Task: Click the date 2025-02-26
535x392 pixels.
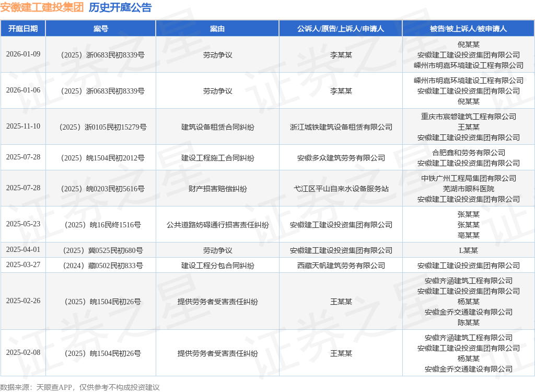Action: [x=23, y=301]
